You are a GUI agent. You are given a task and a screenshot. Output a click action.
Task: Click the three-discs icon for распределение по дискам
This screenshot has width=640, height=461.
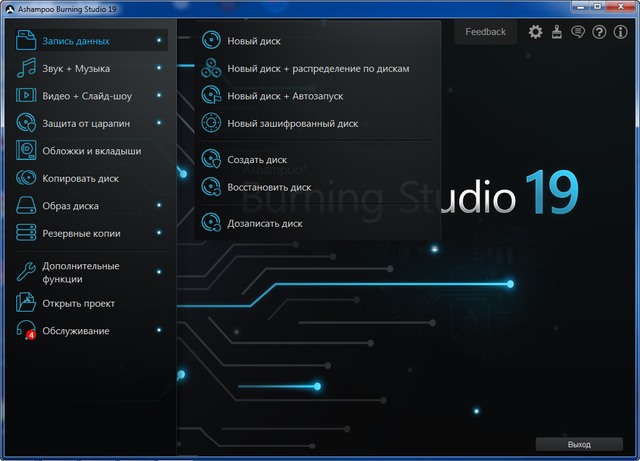211,68
